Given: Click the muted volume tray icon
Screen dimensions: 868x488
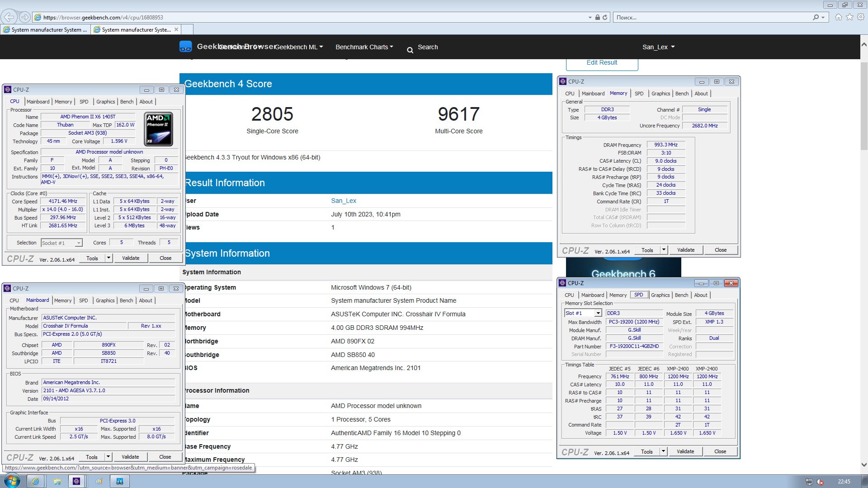Looking at the screenshot, I should click(820, 482).
